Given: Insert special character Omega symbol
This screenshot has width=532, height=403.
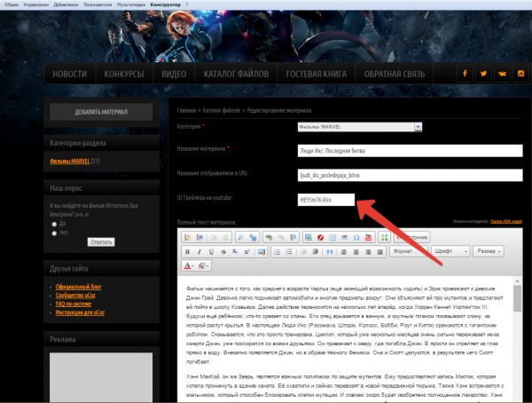Looking at the screenshot, I should [356, 237].
